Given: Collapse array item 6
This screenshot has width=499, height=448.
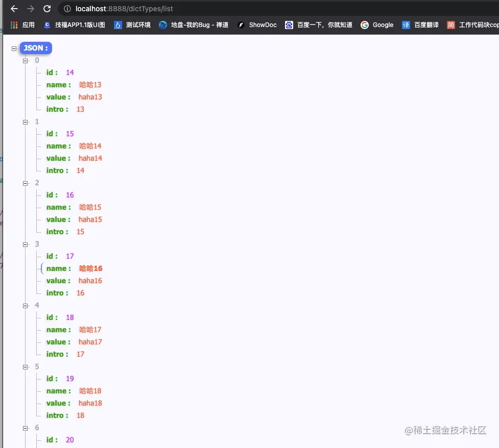Looking at the screenshot, I should click(x=26, y=428).
